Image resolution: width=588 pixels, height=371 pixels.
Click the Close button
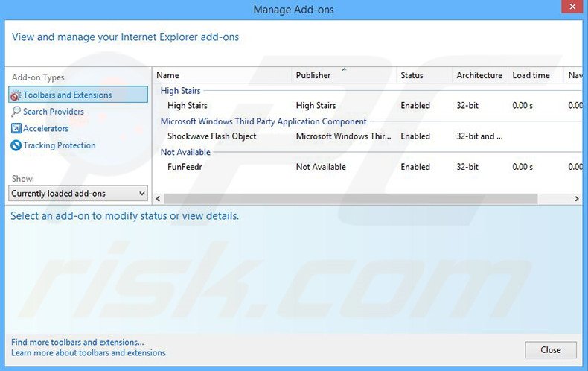coord(551,350)
